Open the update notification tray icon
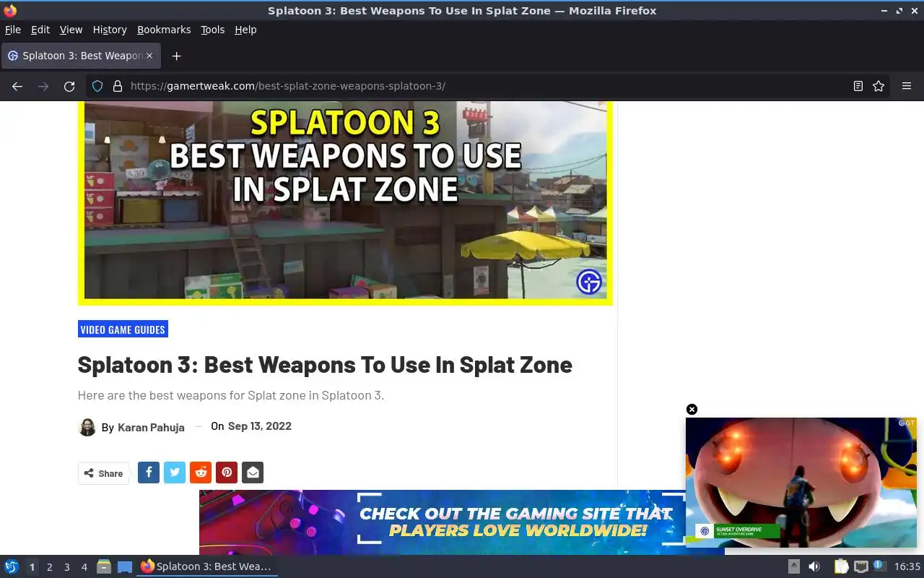 click(879, 566)
